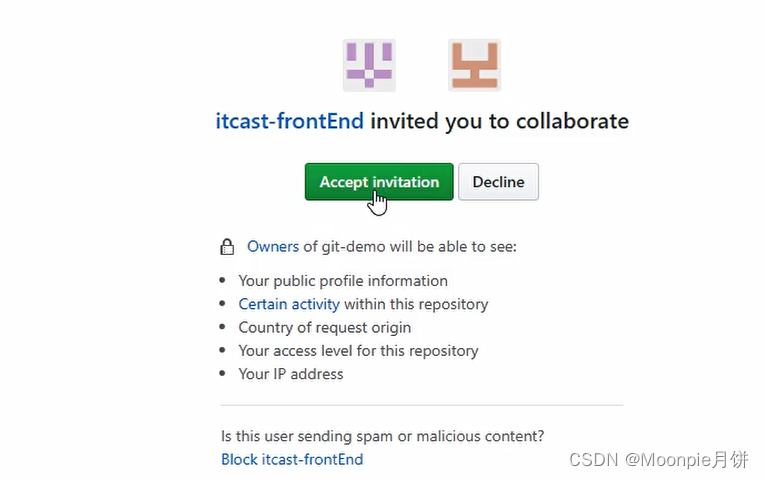The height and width of the screenshot is (479, 764).
Task: Click the spam or malicious content question text
Action: click(382, 436)
